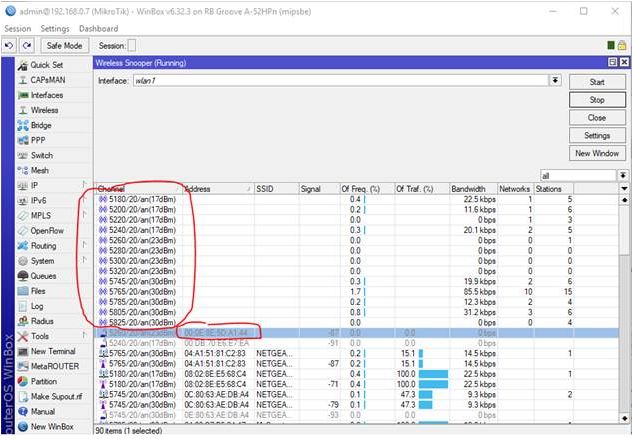Sort by SSID column header

tap(276, 189)
